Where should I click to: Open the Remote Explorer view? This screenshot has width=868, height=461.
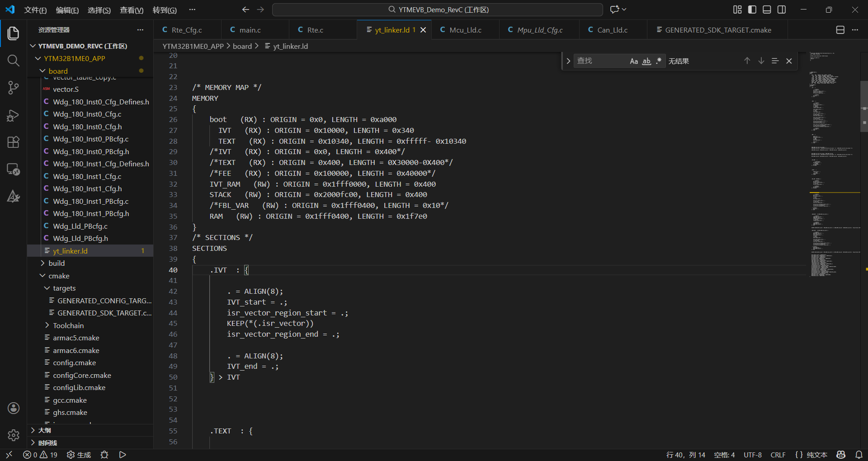coord(13,169)
